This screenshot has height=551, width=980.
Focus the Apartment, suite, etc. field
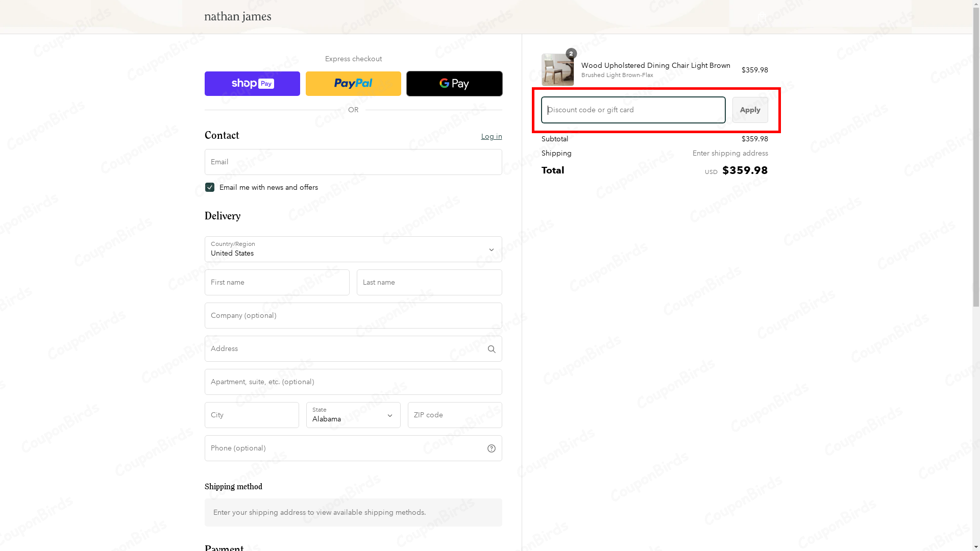[353, 382]
